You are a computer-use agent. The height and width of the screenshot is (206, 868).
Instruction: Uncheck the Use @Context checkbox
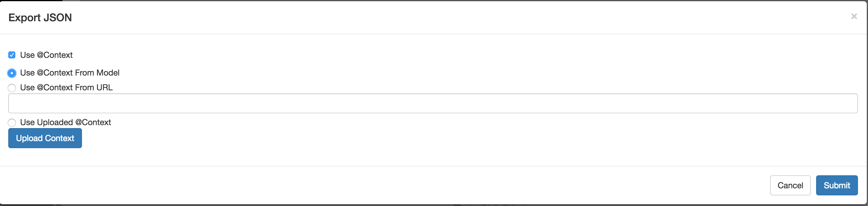pyautogui.click(x=12, y=55)
